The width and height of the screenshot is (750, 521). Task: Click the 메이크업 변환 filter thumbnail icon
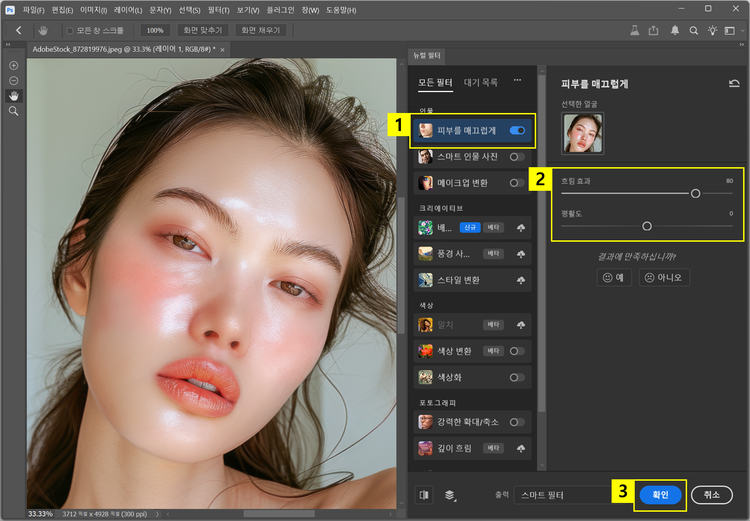click(425, 183)
